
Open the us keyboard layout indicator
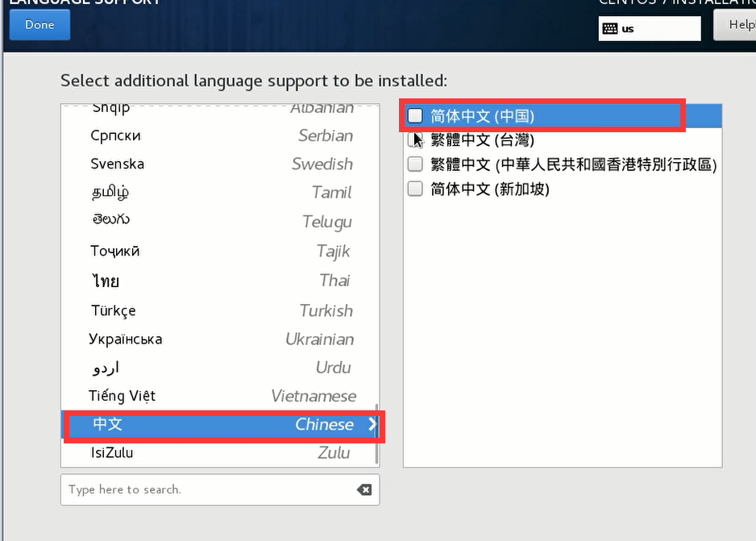point(649,29)
